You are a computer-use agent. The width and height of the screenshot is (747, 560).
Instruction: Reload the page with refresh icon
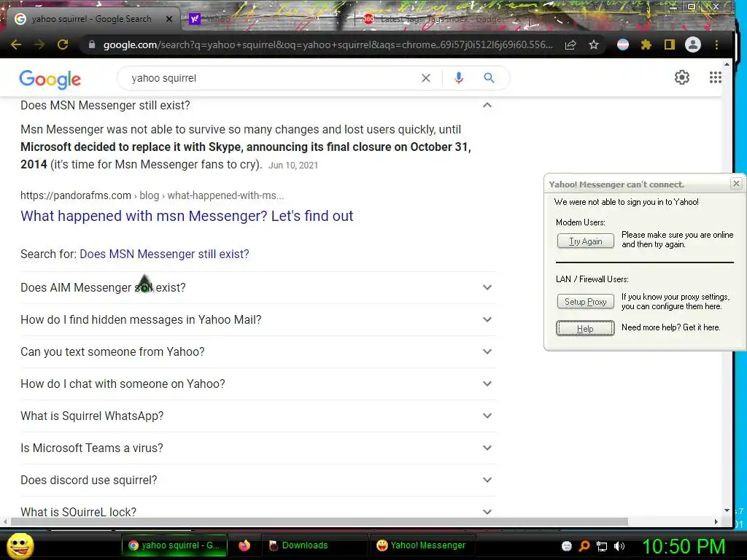[63, 44]
